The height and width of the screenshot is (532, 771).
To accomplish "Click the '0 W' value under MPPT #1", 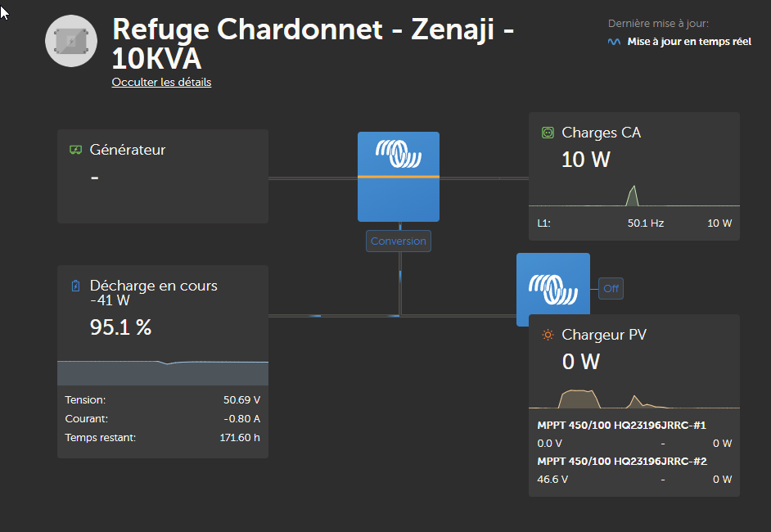I will 723,444.
